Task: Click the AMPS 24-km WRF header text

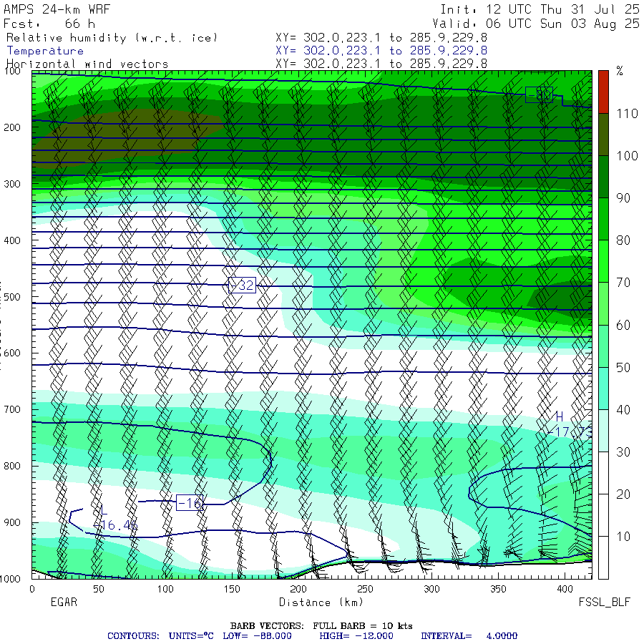Action: (x=57, y=9)
